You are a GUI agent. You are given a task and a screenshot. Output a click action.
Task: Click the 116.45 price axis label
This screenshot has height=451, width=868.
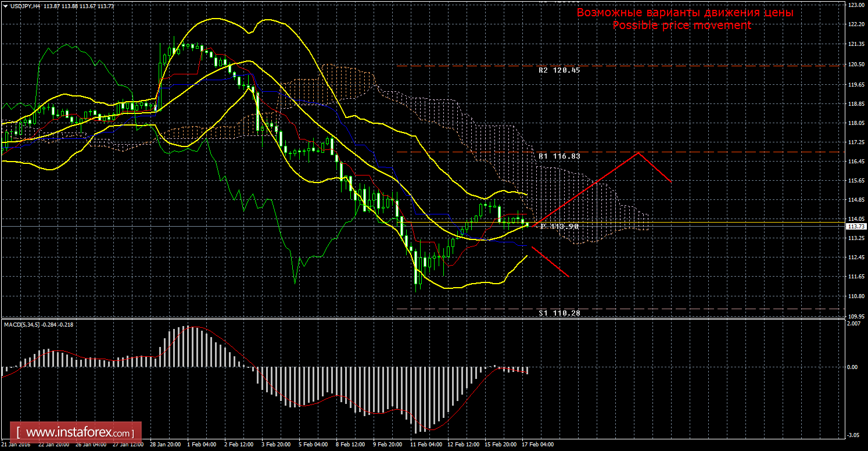tap(856, 161)
